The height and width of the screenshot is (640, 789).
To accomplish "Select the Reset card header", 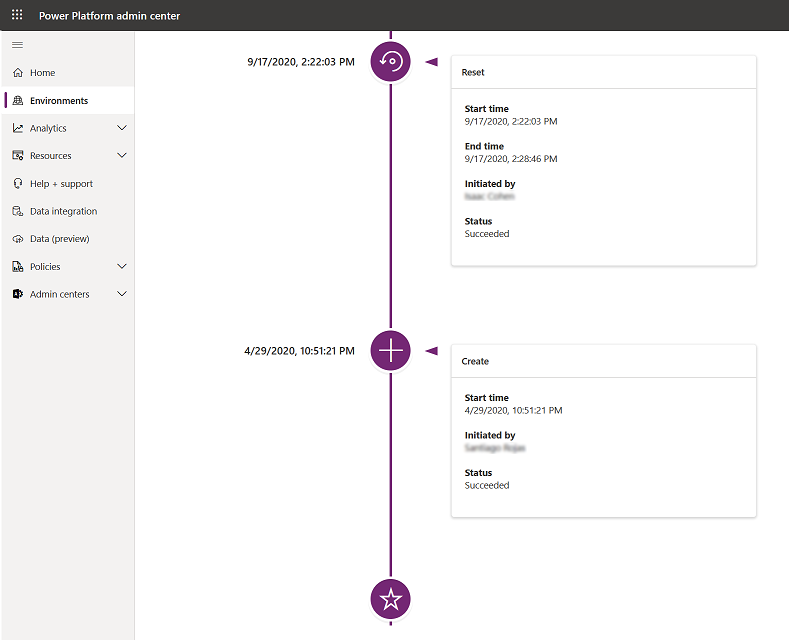I will [x=603, y=72].
